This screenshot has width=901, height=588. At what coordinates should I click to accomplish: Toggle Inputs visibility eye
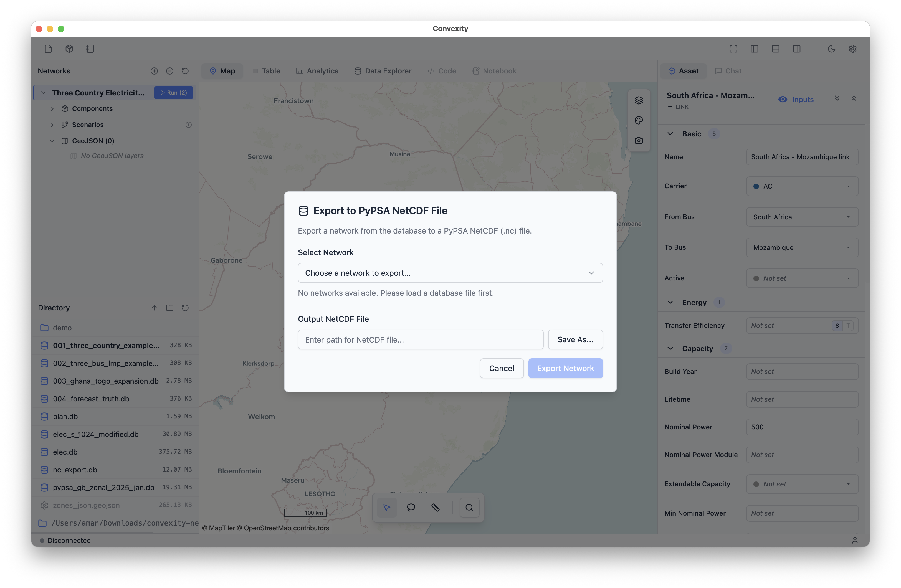tap(783, 100)
